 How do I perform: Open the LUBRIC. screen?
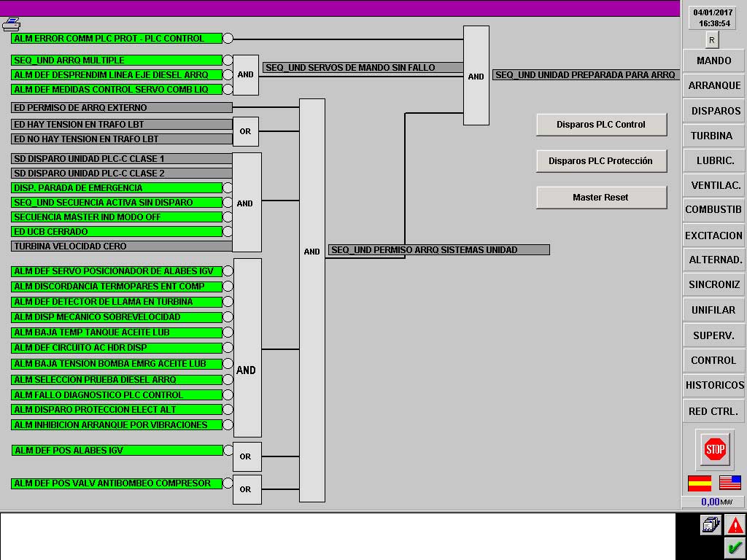tap(713, 160)
